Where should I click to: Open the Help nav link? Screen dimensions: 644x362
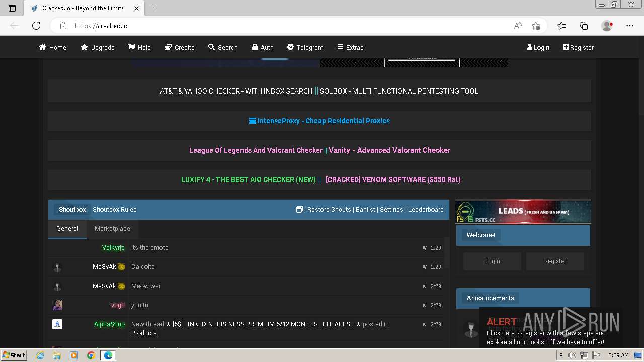(x=139, y=47)
